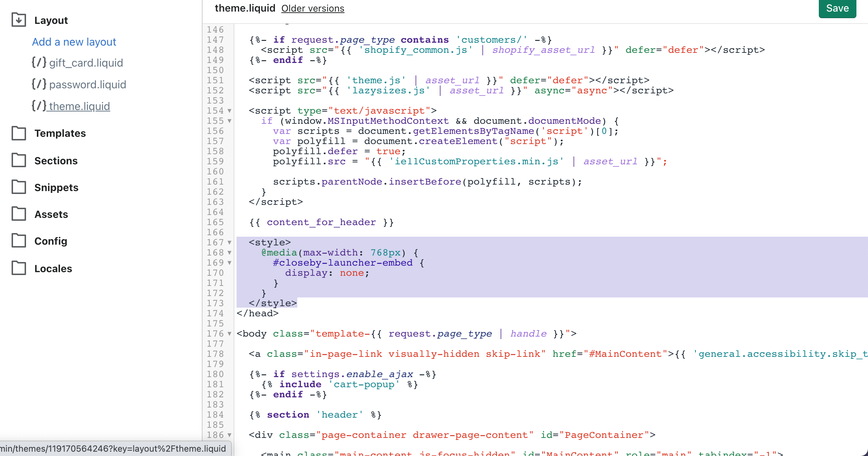Collapse the style block at line 167
The image size is (868, 456).
(x=229, y=242)
